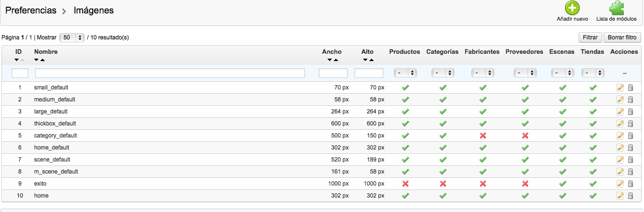Toggle Productos status for exito row
Image resolution: width=644 pixels, height=212 pixels.
[405, 184]
